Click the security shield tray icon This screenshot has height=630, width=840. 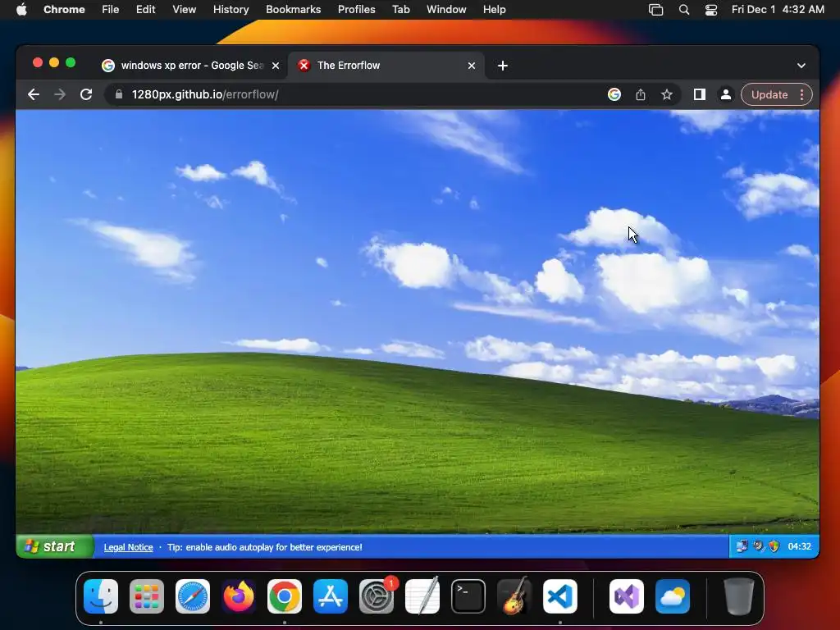coord(774,546)
